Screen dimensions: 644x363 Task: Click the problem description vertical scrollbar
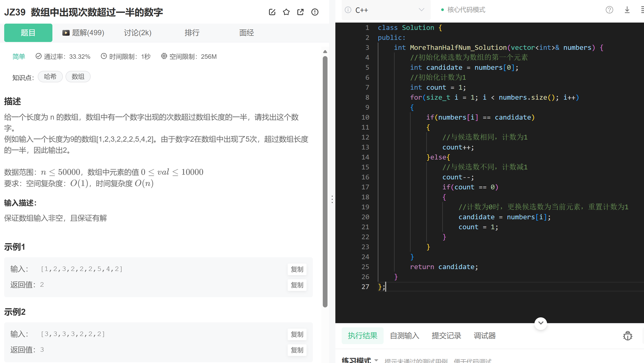click(325, 181)
